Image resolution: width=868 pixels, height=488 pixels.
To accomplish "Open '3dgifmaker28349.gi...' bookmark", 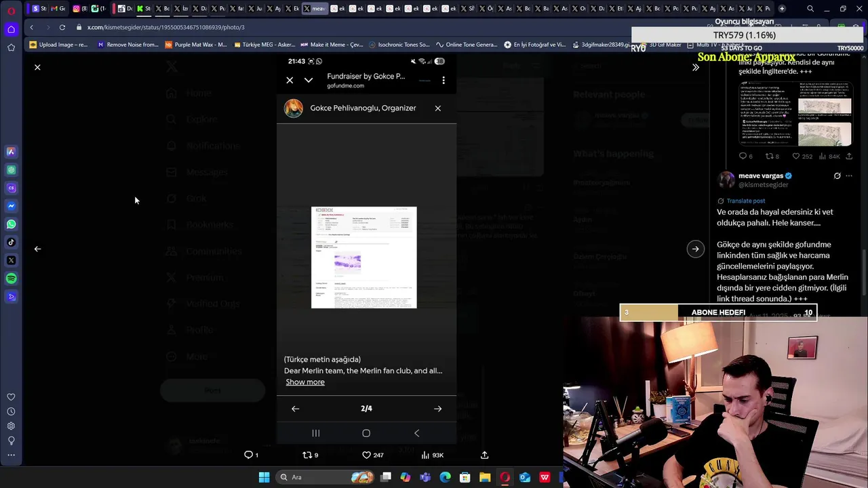I will click(x=601, y=45).
